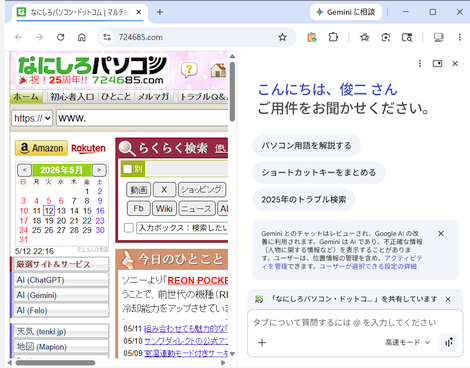This screenshot has height=368, width=470.
Task: Open site information icon in address bar
Action: point(107,37)
